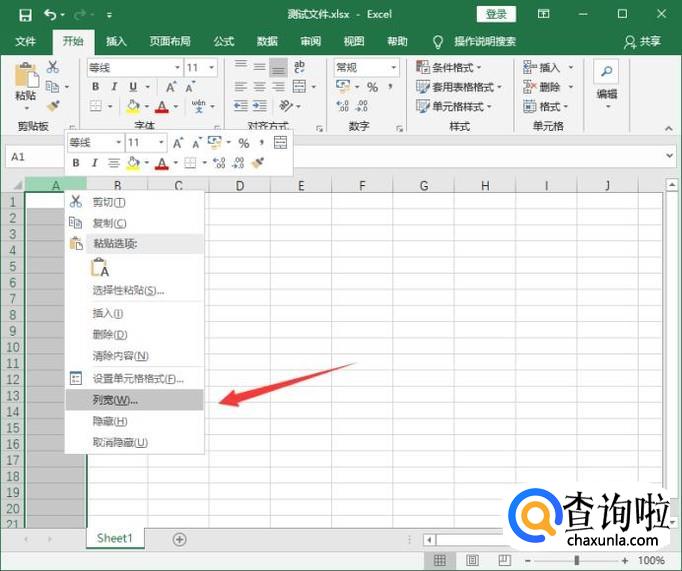Switch to the 视图 tab
This screenshot has width=682, height=571.
tap(354, 41)
